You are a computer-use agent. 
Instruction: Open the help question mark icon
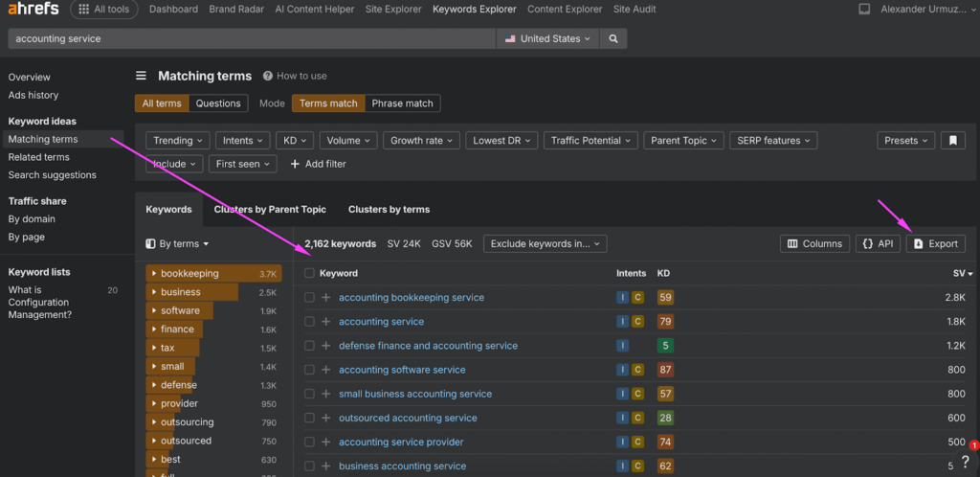coord(965,463)
